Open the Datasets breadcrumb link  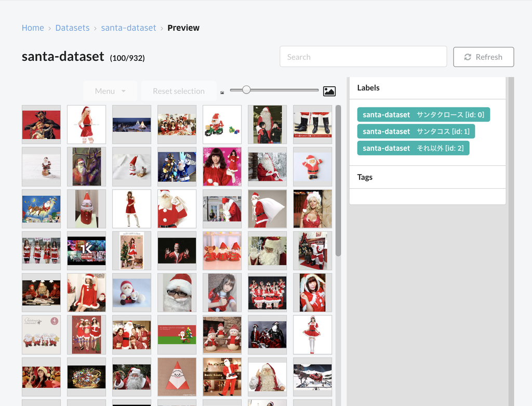click(x=72, y=28)
